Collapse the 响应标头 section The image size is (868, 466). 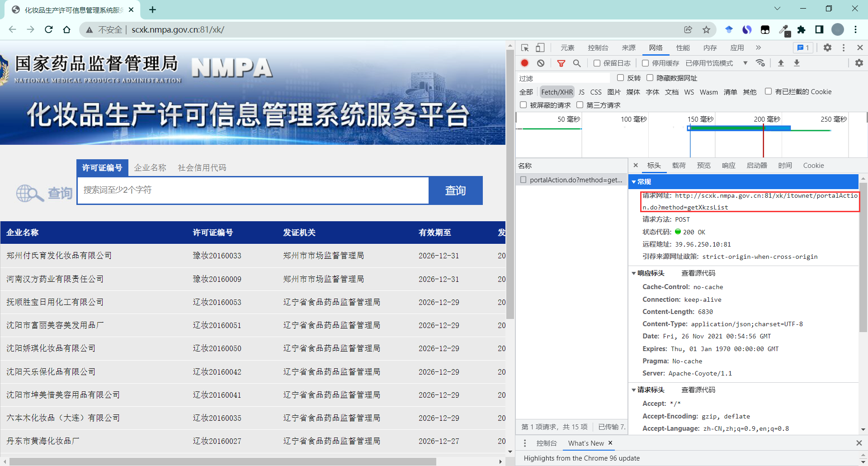coord(634,273)
